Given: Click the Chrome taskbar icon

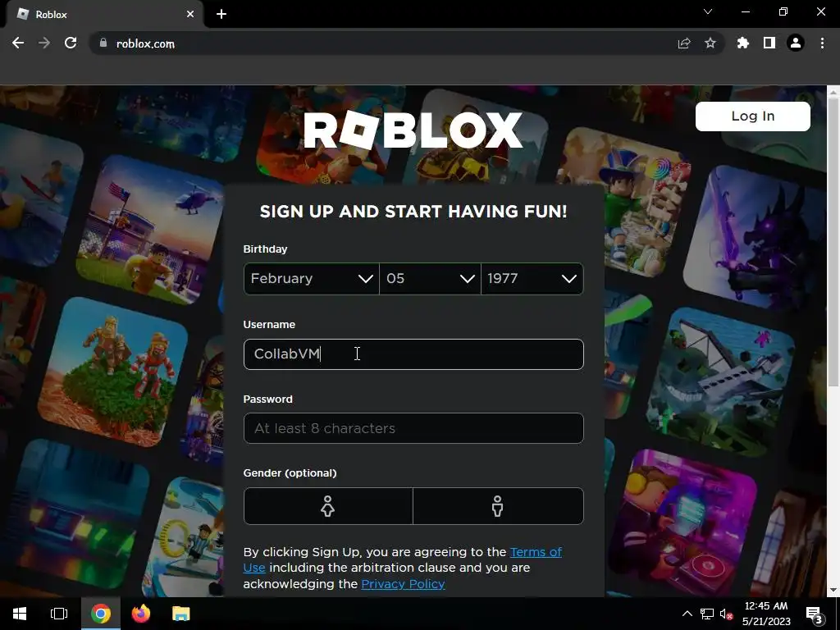Looking at the screenshot, I should coord(101,614).
